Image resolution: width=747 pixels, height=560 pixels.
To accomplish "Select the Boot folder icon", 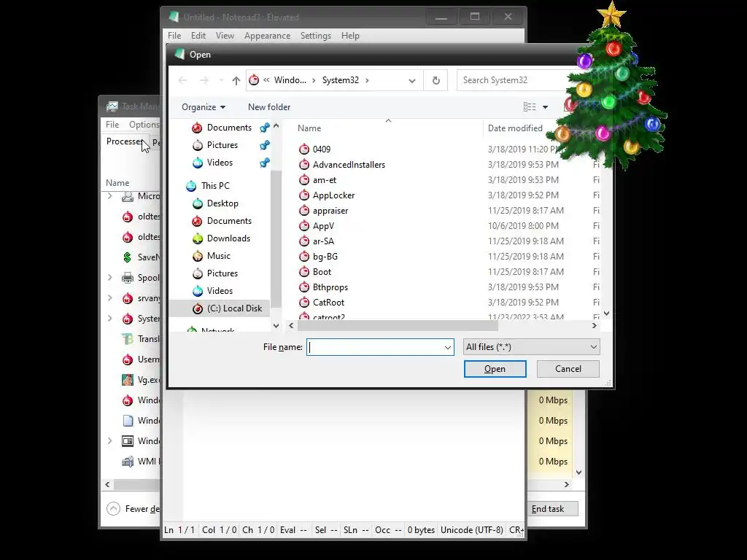I will tap(304, 271).
